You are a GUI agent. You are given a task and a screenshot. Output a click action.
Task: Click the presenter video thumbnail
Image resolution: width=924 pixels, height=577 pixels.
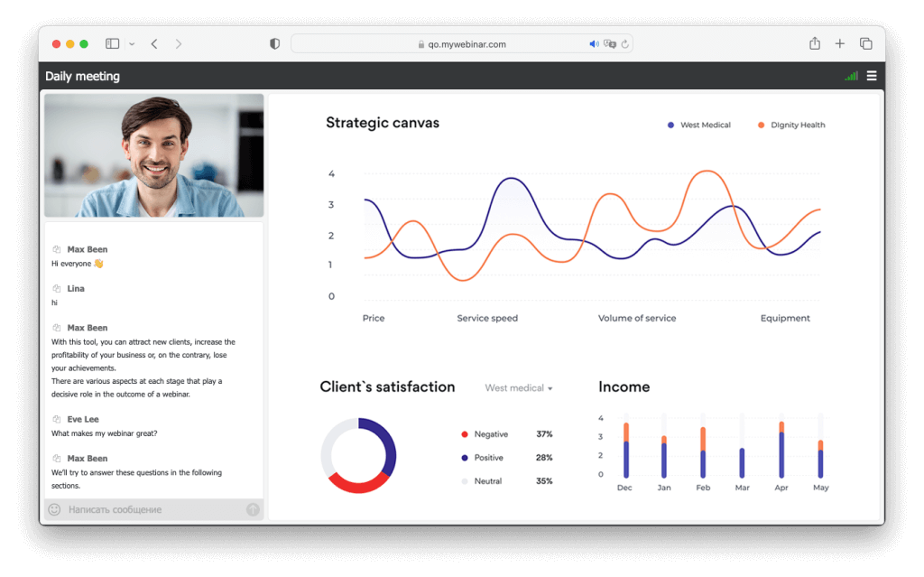pyautogui.click(x=153, y=155)
